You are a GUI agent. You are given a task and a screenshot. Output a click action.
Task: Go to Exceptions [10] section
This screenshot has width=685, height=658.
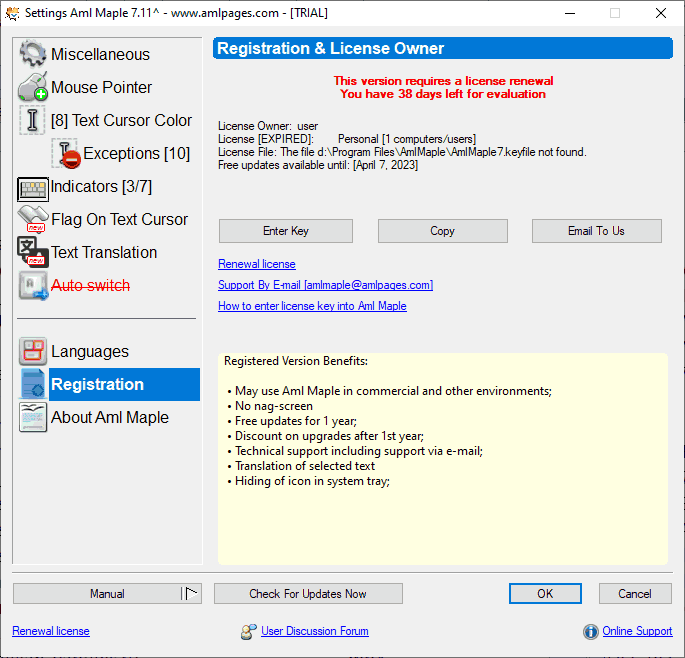coord(136,153)
